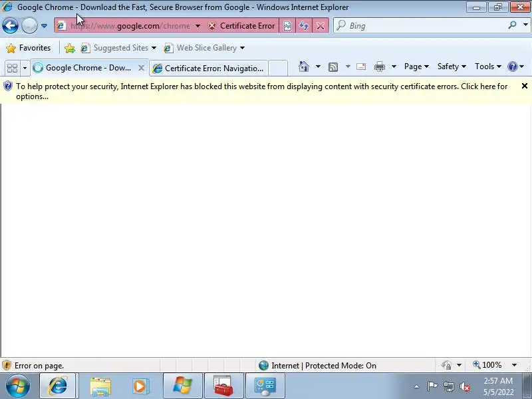The width and height of the screenshot is (532, 399).
Task: Expand the feeds dropdown arrow
Action: tap(348, 66)
